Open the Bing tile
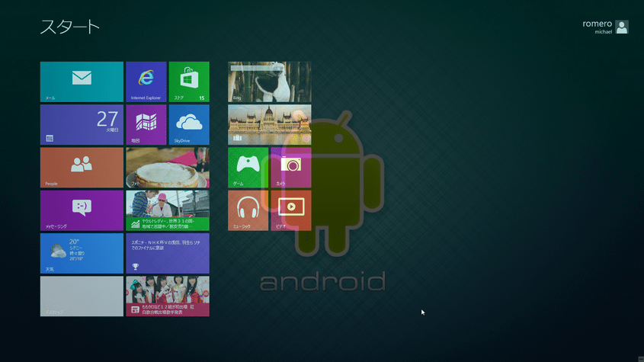 coord(270,82)
